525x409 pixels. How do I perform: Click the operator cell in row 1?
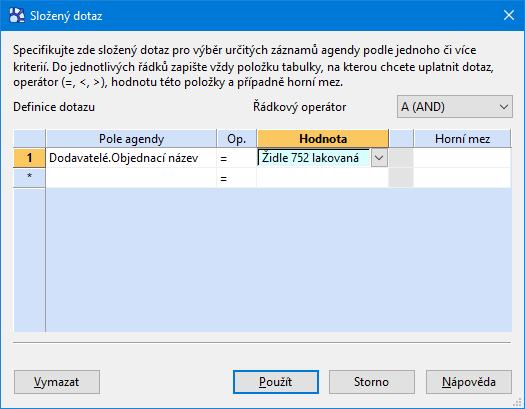(237, 158)
